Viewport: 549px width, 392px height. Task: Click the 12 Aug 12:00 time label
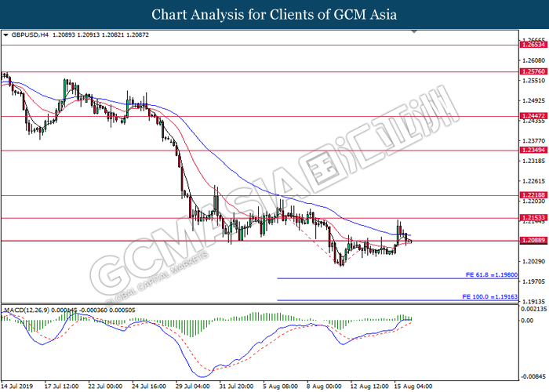point(369,387)
